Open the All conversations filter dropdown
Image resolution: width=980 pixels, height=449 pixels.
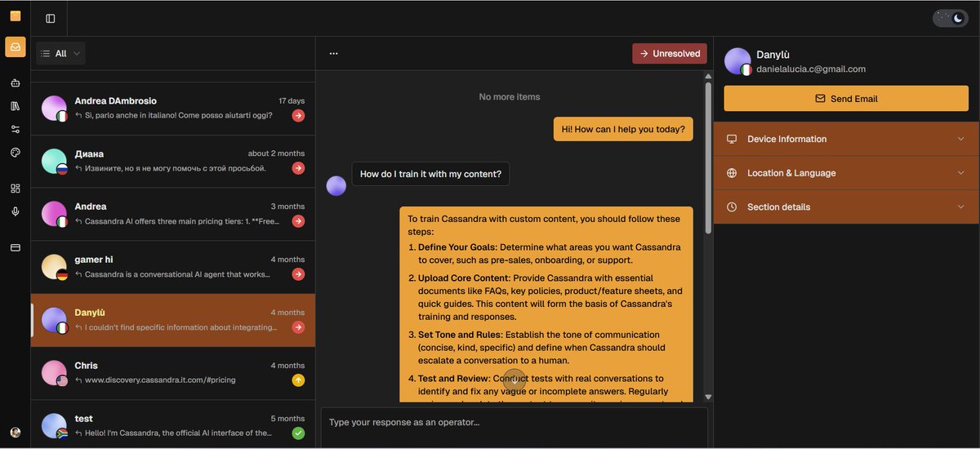60,53
